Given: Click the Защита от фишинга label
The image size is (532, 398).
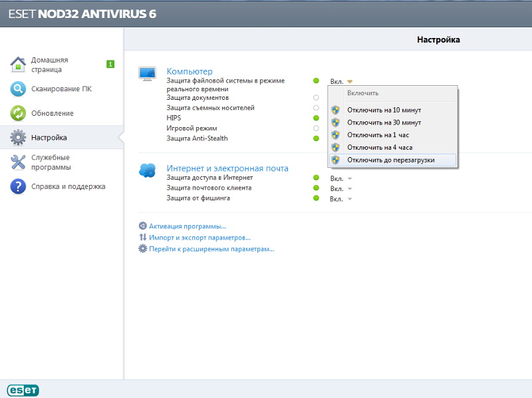Looking at the screenshot, I should click(198, 198).
